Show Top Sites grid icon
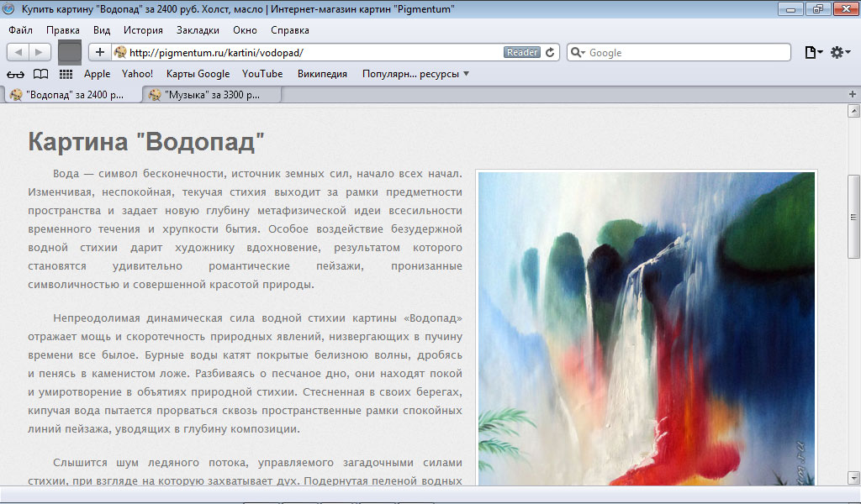Viewport: 861px width, 504px height. 66,74
